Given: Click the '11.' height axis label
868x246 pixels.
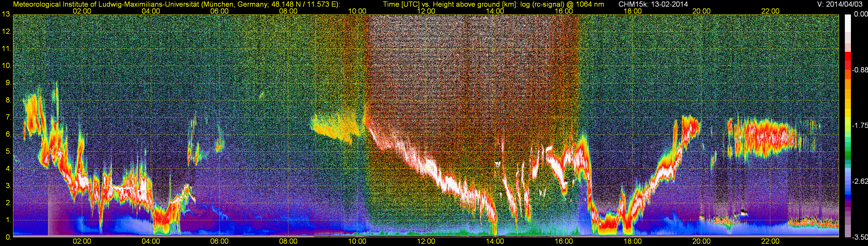Looking at the screenshot, I should [6, 49].
